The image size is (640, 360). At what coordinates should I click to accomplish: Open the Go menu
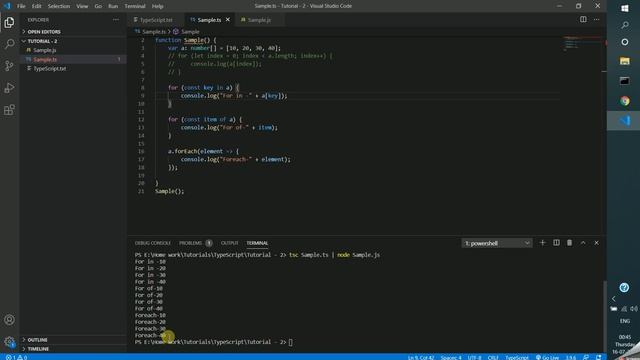pos(98,6)
